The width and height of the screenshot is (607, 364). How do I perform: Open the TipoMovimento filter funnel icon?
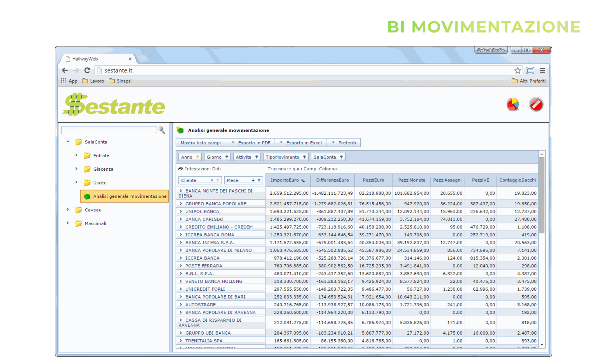point(304,157)
